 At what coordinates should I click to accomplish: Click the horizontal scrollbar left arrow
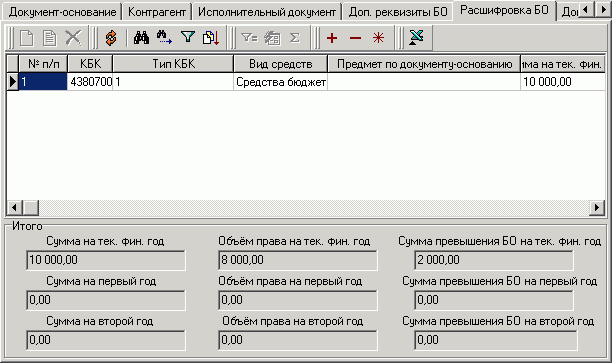14,207
